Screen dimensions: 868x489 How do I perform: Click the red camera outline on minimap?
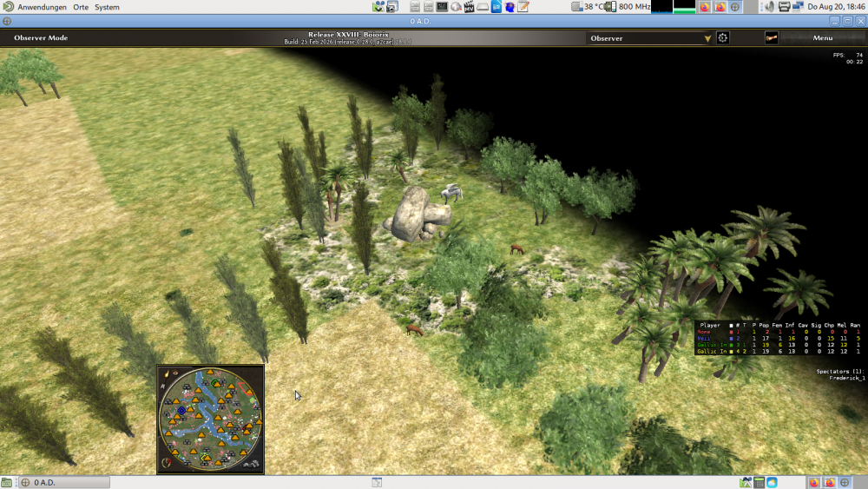tap(247, 389)
